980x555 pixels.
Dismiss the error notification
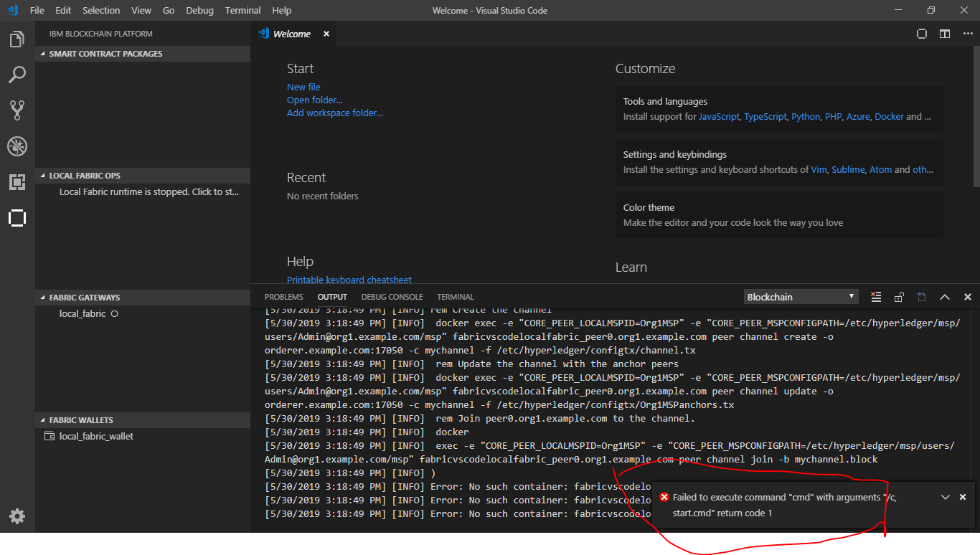(x=962, y=496)
